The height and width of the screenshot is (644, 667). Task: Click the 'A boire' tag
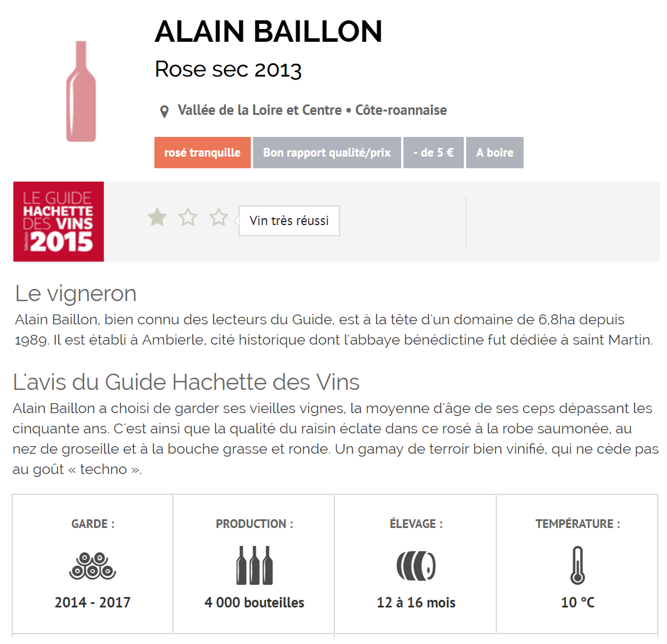pos(495,153)
